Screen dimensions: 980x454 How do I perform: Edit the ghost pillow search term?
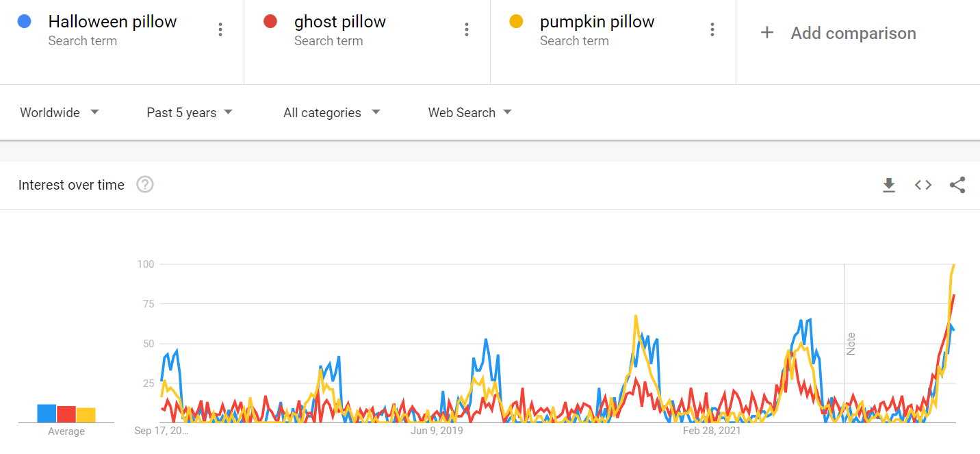point(340,22)
